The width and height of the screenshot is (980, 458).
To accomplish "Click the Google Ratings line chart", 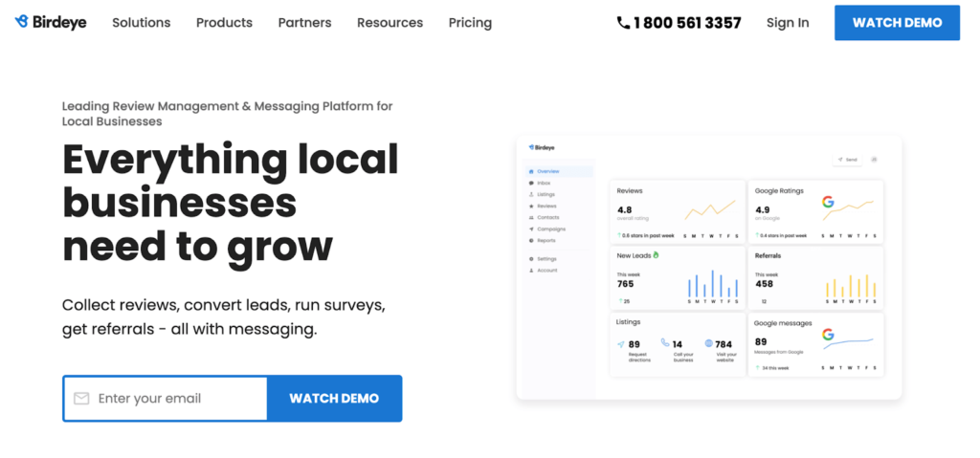I will click(848, 210).
